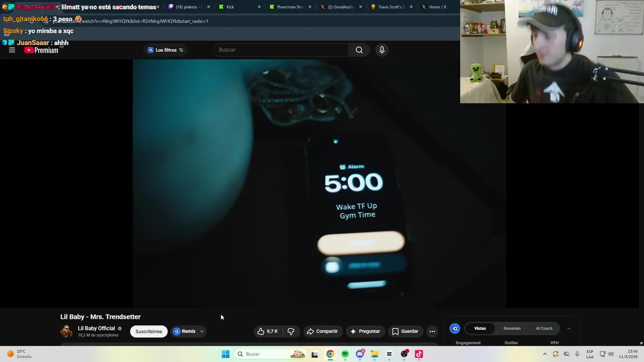Subscribe using the Suscribirme button
The width and height of the screenshot is (644, 362).
point(149,331)
